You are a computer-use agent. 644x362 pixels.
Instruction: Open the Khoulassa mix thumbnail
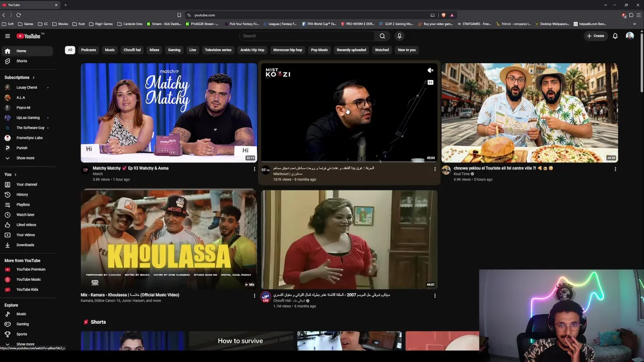point(169,239)
